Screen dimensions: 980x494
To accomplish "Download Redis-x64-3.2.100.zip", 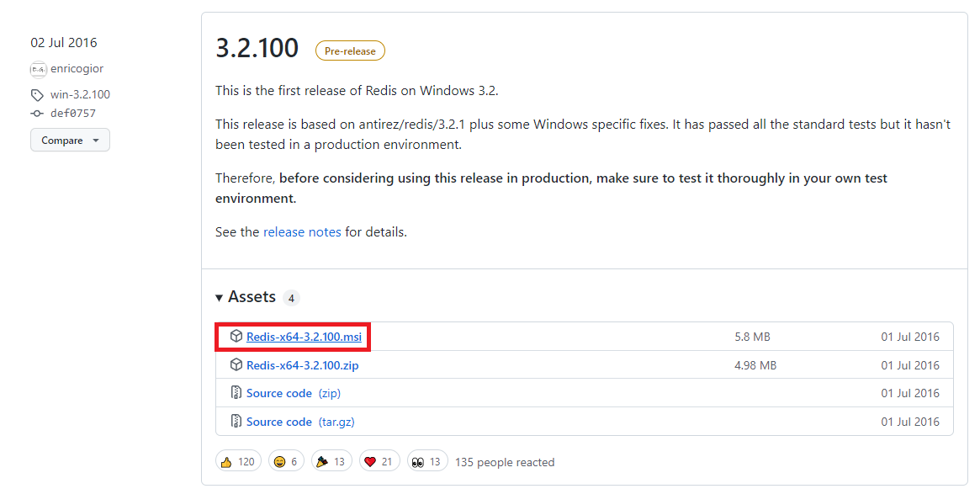I will (303, 365).
